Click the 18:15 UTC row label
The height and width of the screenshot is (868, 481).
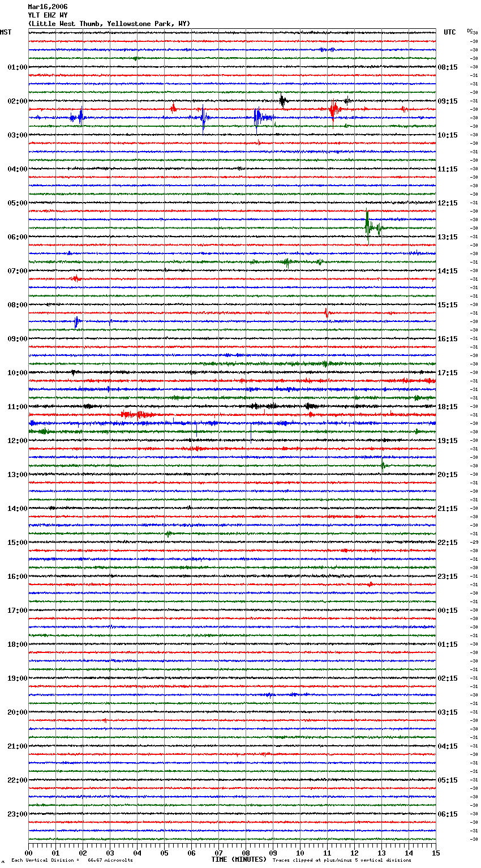(x=448, y=407)
